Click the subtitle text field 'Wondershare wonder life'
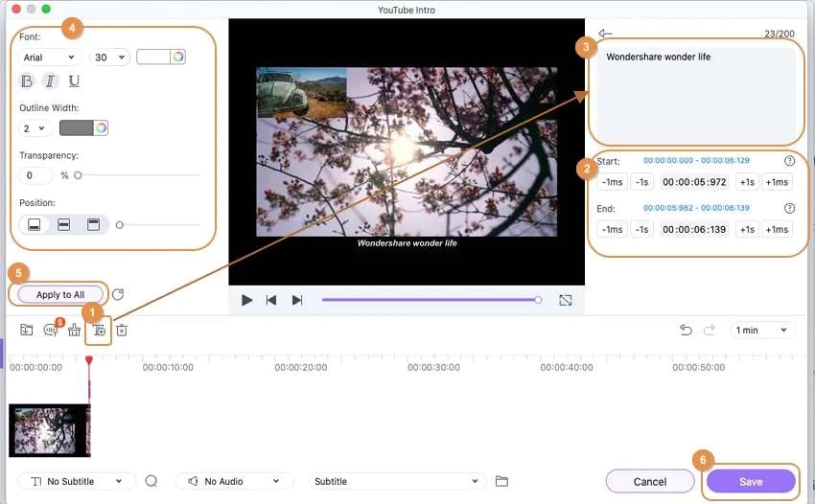Viewport: 815px width, 504px height. tap(696, 94)
